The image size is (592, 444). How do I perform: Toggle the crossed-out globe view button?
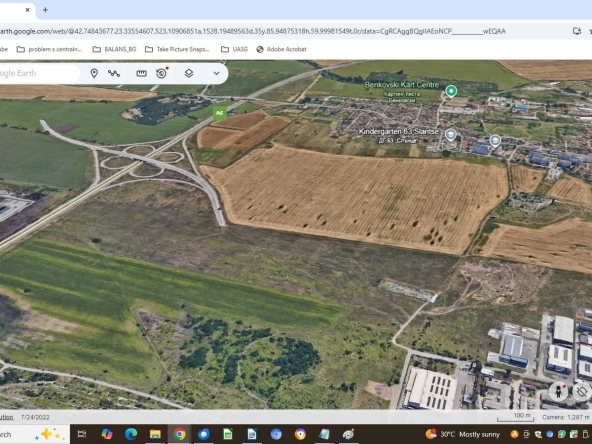582,391
